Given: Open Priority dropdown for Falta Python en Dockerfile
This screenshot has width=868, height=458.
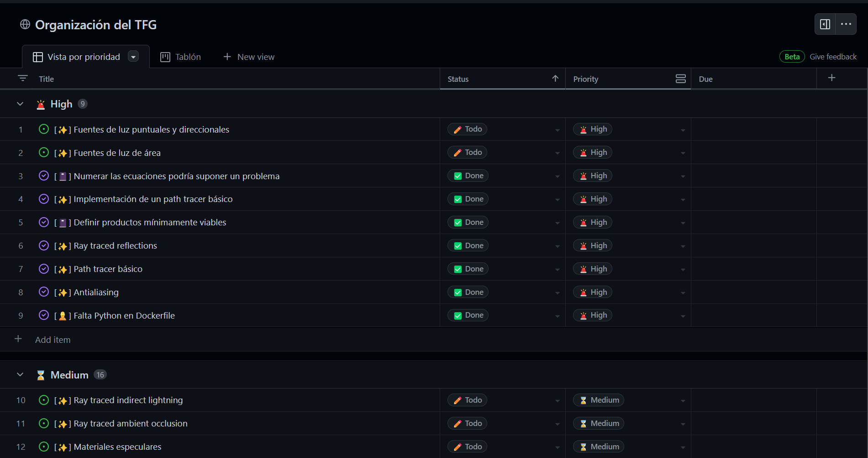Looking at the screenshot, I should (x=683, y=316).
